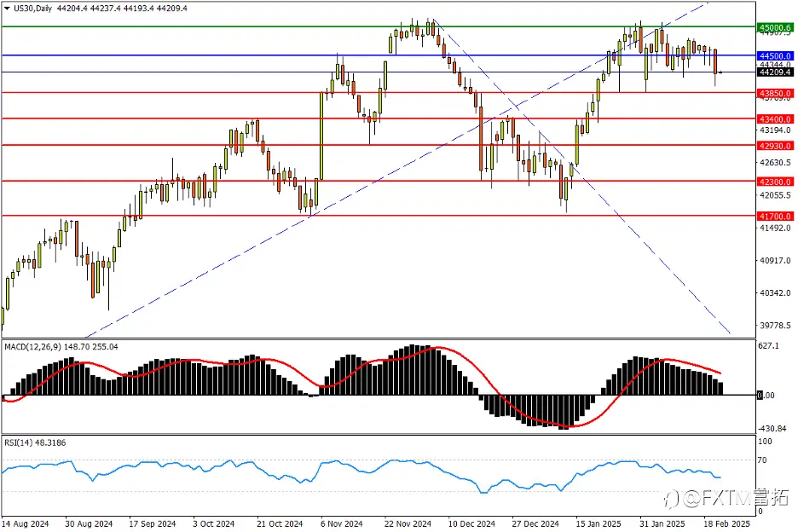The height and width of the screenshot is (532, 798).
Task: Click the 40917.0 price axis value
Action: pos(775,260)
